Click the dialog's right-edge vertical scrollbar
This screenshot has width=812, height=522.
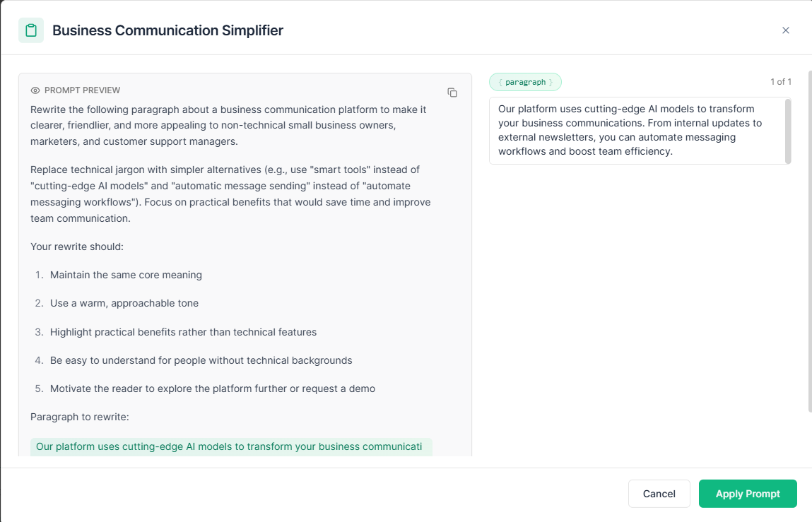click(809, 242)
